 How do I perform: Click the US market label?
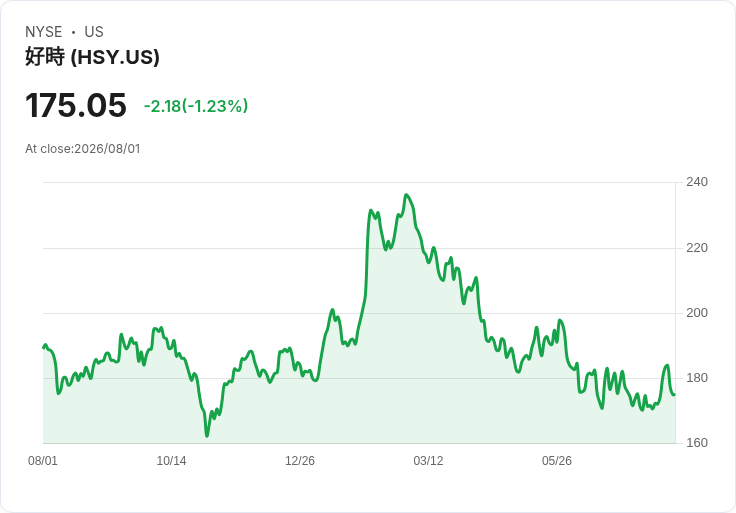pos(94,32)
